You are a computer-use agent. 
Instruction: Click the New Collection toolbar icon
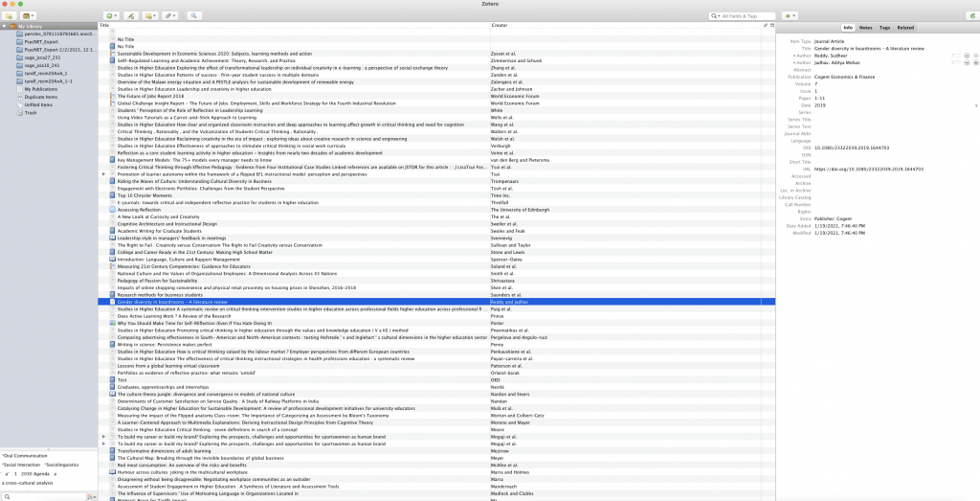tap(8, 16)
